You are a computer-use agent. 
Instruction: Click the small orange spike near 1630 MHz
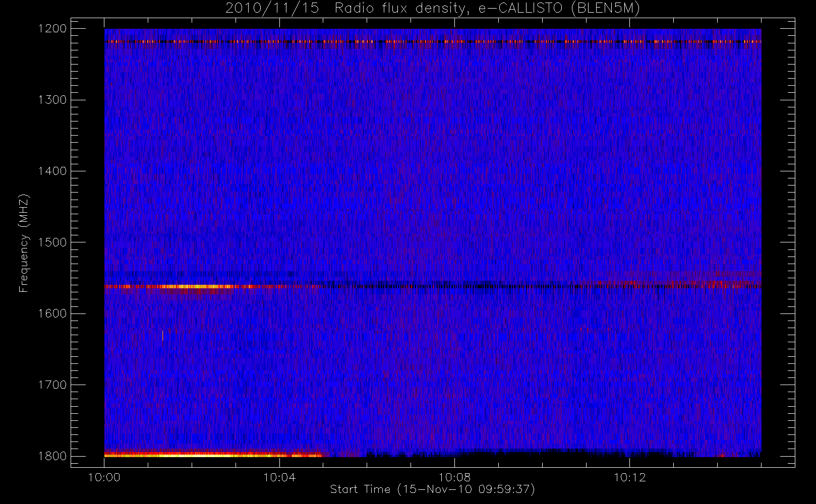pos(162,336)
